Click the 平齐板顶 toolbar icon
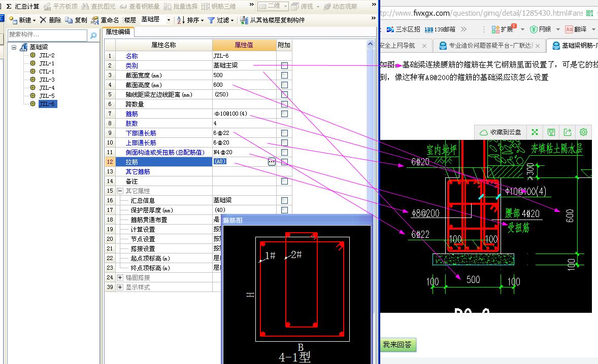This screenshot has width=598, height=364. pos(47,7)
